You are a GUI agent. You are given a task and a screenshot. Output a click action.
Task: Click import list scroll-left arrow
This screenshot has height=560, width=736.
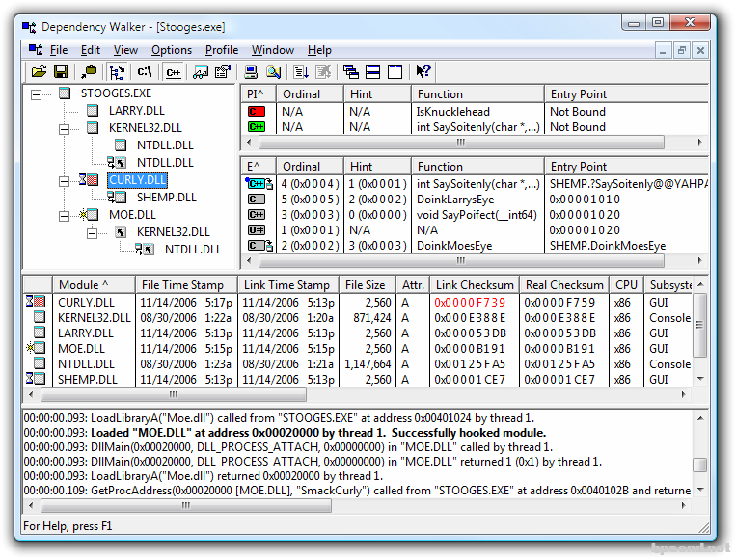(249, 142)
